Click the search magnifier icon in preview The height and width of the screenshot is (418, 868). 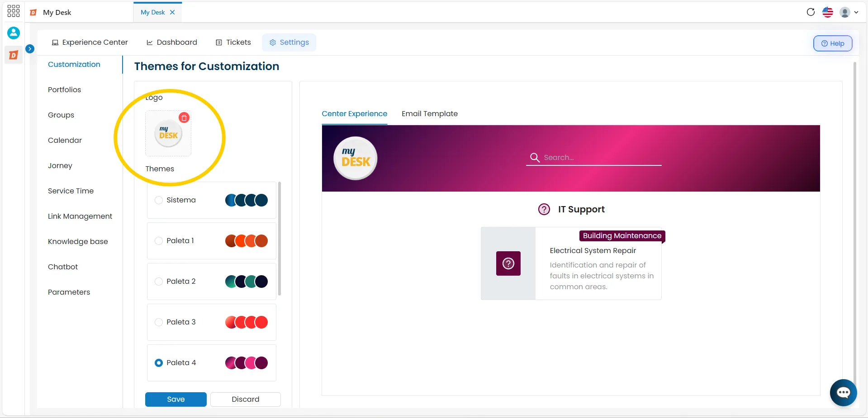point(535,157)
